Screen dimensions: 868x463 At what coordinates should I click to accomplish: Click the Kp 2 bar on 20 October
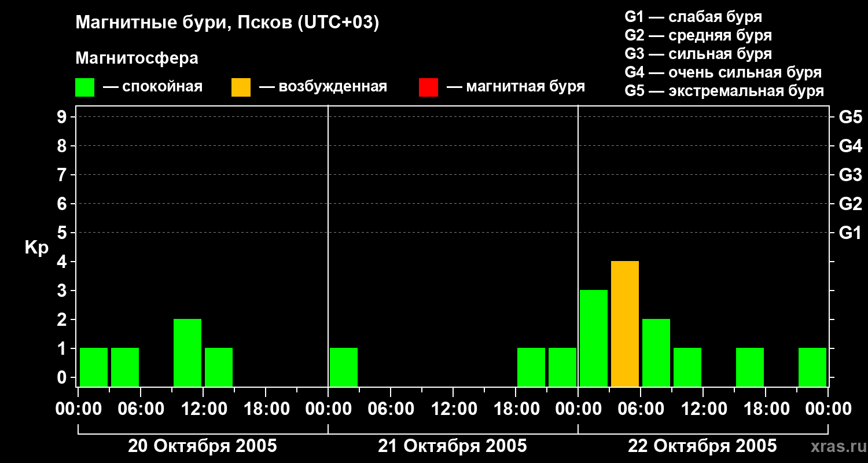(187, 352)
